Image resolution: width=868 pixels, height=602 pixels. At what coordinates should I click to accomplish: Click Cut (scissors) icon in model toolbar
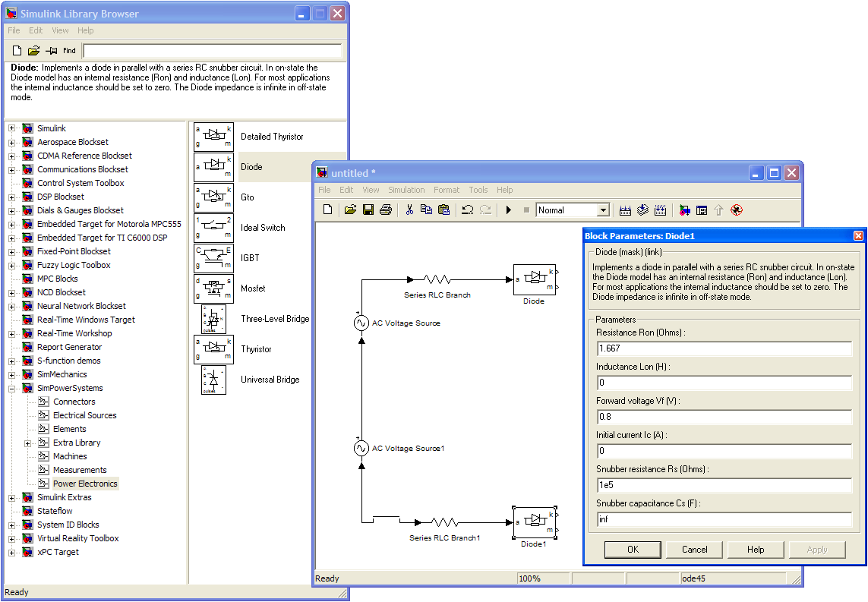point(409,210)
